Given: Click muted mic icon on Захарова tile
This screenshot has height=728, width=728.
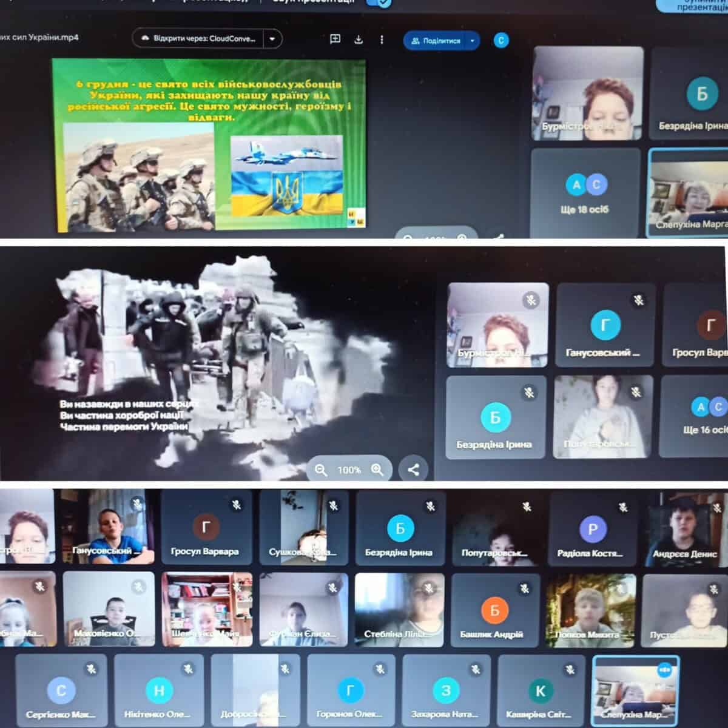Looking at the screenshot, I should 476,669.
